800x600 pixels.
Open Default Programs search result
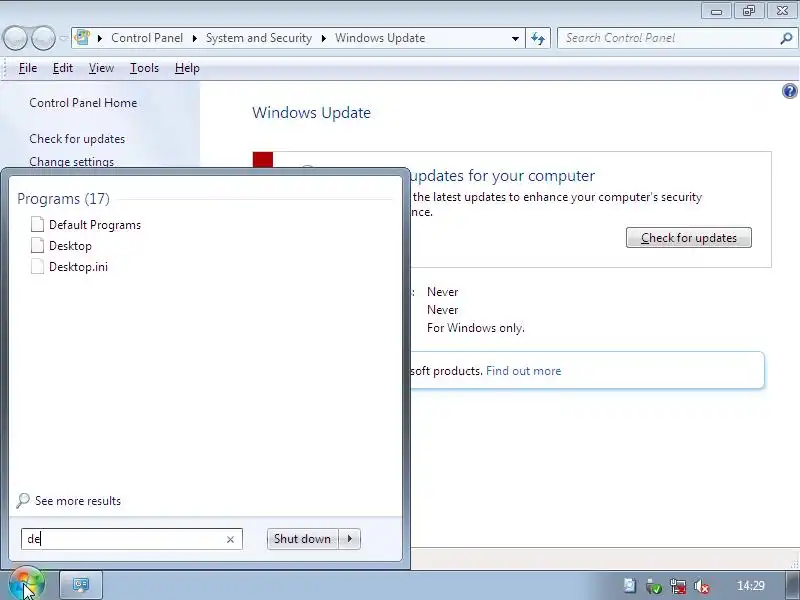[95, 225]
